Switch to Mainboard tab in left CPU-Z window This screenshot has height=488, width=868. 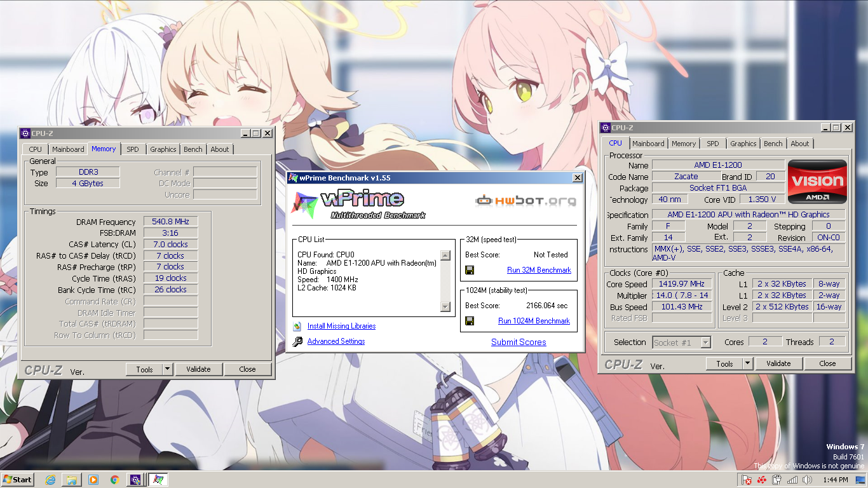68,149
